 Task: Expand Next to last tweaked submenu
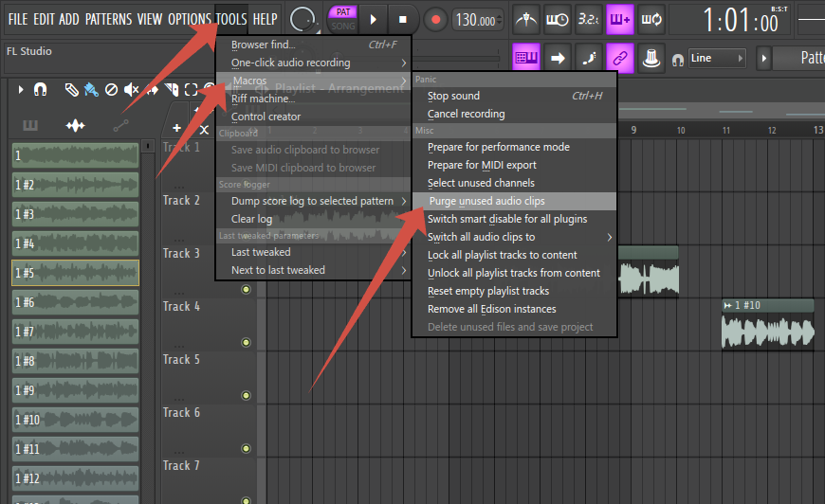coord(314,270)
